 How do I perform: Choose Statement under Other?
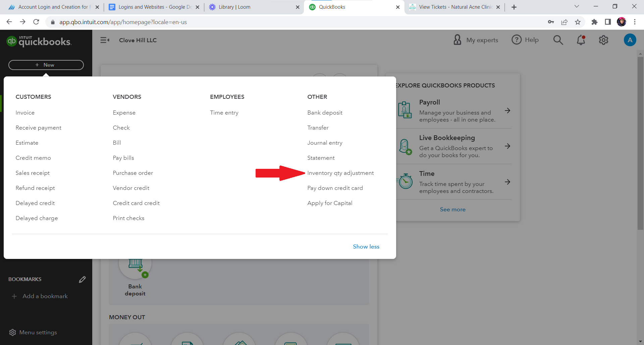pos(321,158)
